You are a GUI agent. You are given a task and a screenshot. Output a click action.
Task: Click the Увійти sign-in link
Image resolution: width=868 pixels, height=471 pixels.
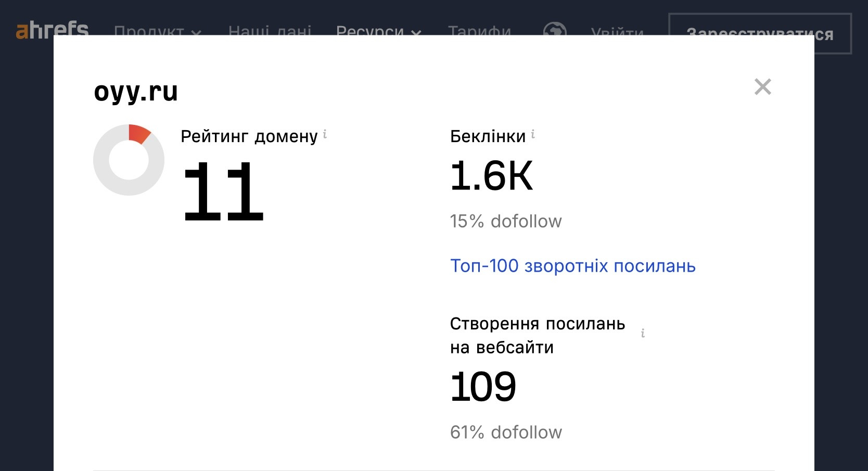tap(617, 30)
